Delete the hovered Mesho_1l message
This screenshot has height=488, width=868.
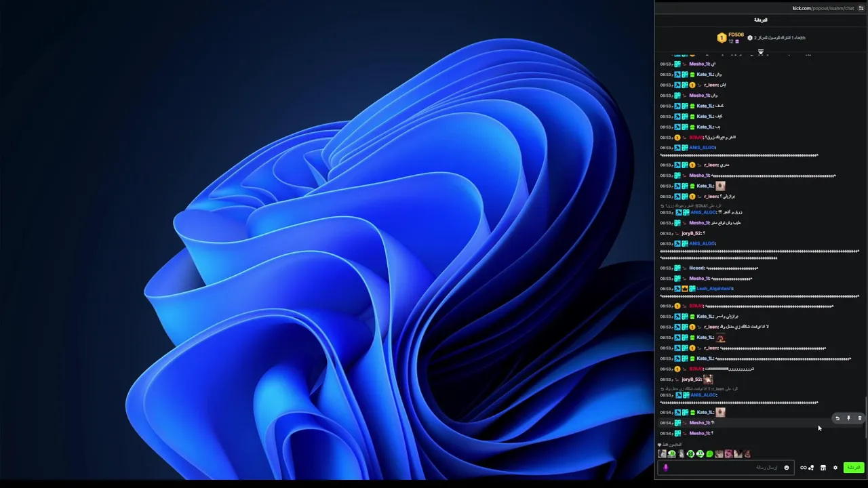[x=859, y=418]
